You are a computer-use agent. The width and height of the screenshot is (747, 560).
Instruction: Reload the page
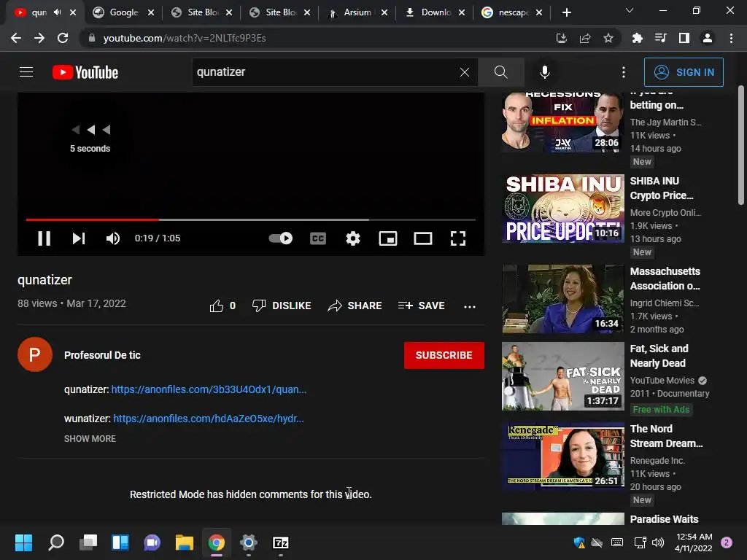coord(63,38)
